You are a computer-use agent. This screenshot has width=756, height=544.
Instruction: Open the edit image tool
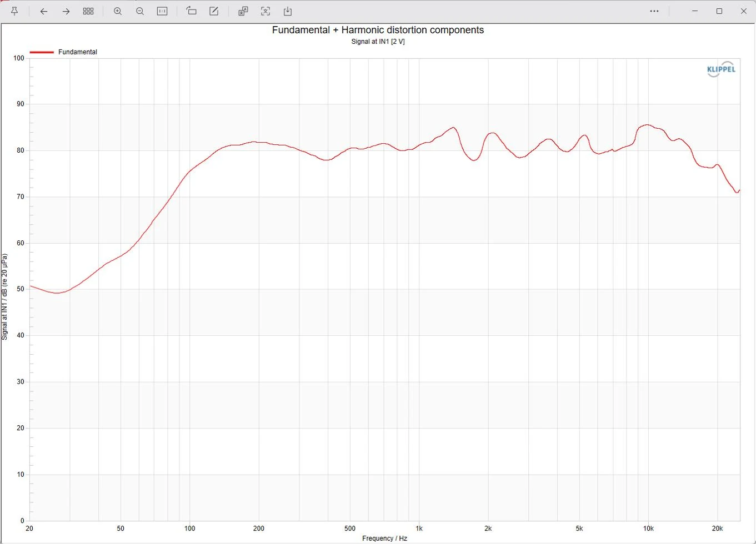click(214, 11)
